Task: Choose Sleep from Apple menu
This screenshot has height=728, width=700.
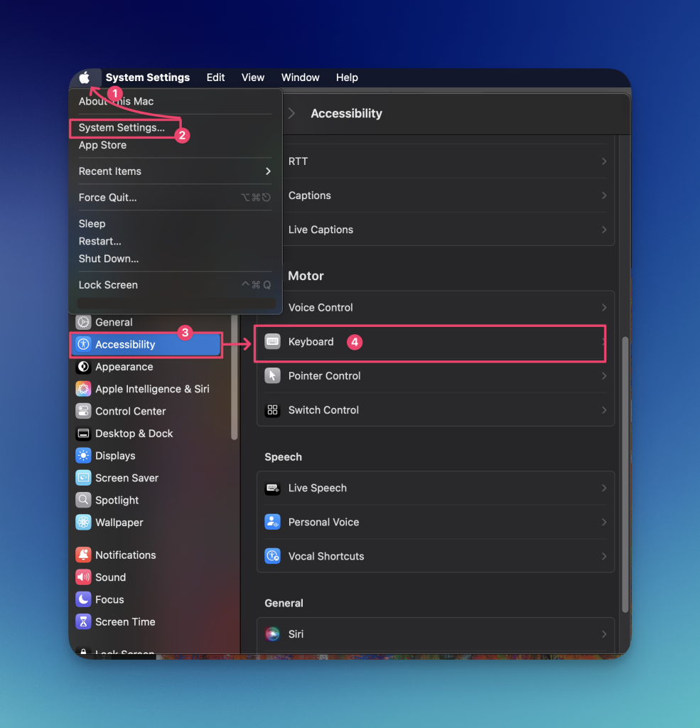Action: [92, 223]
